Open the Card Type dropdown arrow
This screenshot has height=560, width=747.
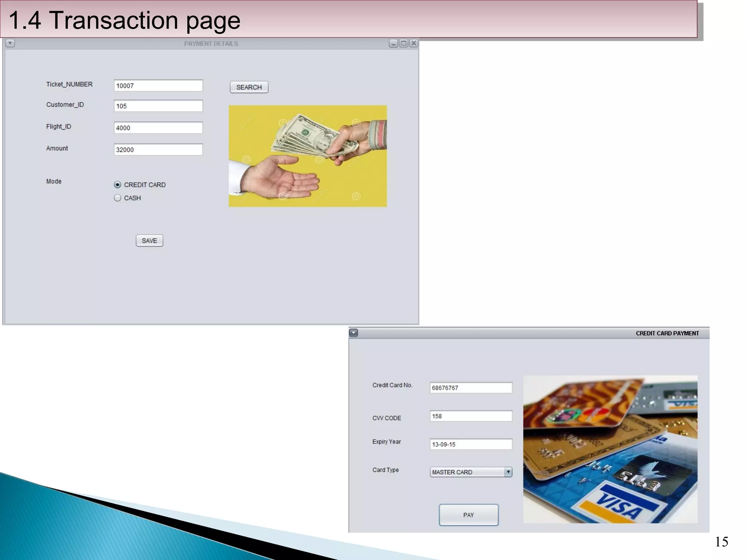(x=508, y=472)
